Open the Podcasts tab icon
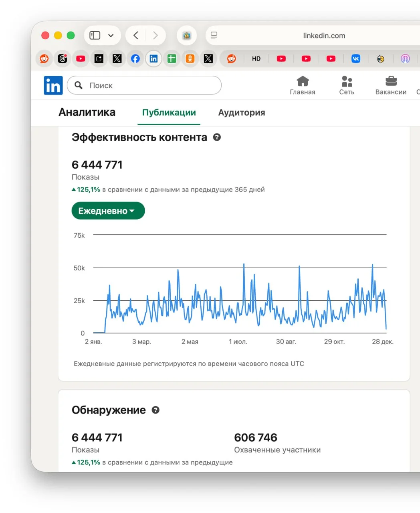The image size is (420, 513). click(x=405, y=59)
